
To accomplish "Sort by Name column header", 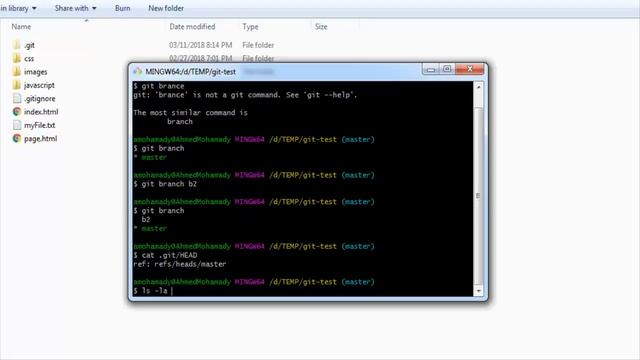I will (21, 27).
